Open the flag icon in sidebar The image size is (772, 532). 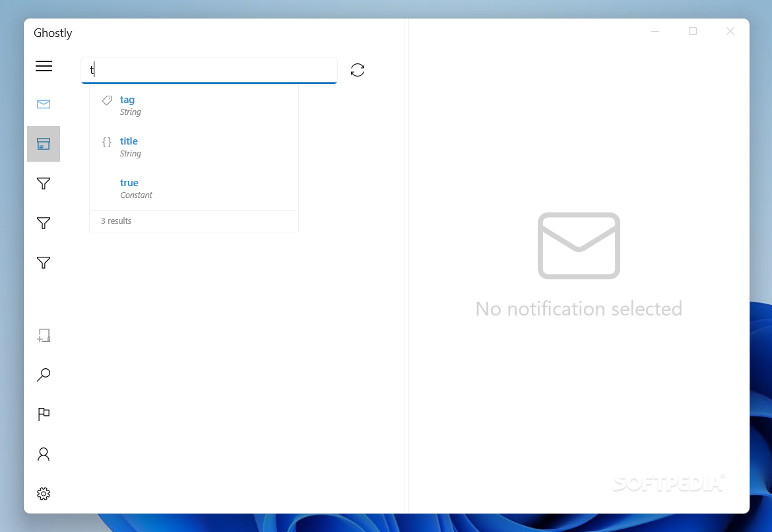click(44, 415)
